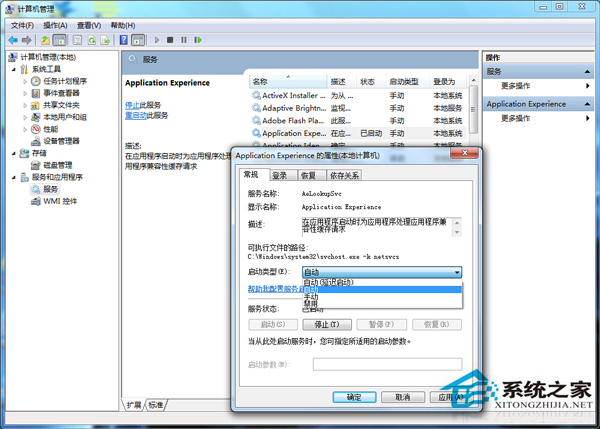The image size is (600, 429).
Task: Click the 停止 this service link
Action: [x=132, y=105]
